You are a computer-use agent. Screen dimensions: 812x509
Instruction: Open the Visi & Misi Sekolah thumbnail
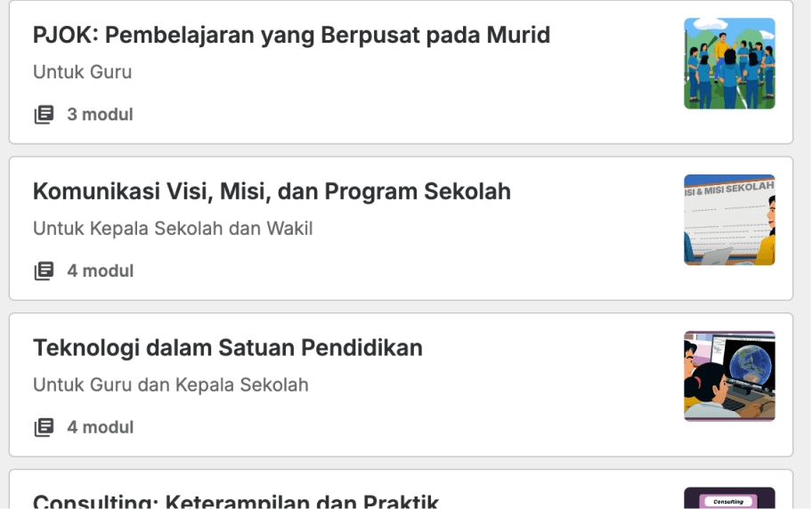[x=729, y=220]
